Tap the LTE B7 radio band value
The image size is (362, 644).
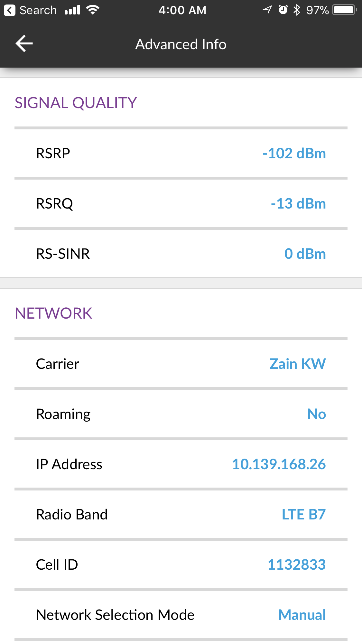point(304,515)
